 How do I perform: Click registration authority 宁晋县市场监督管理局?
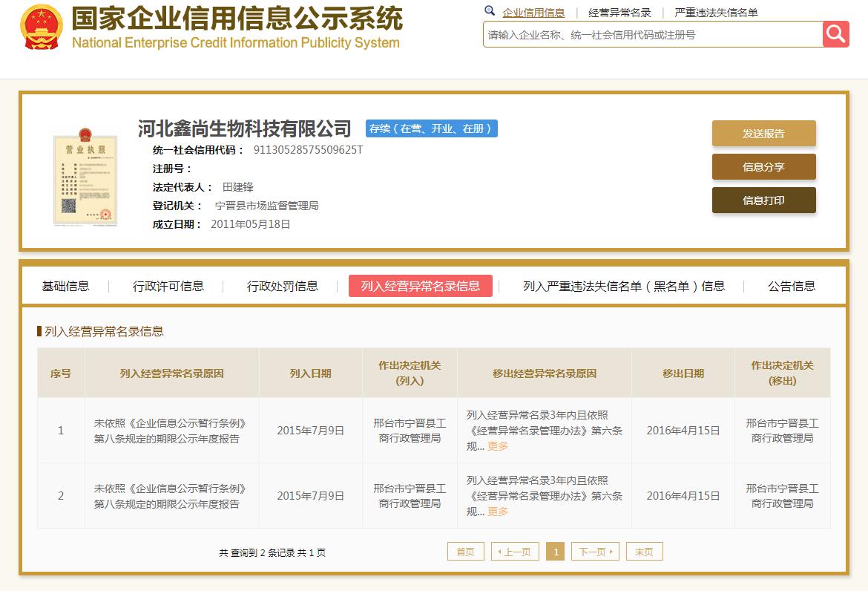(x=267, y=206)
